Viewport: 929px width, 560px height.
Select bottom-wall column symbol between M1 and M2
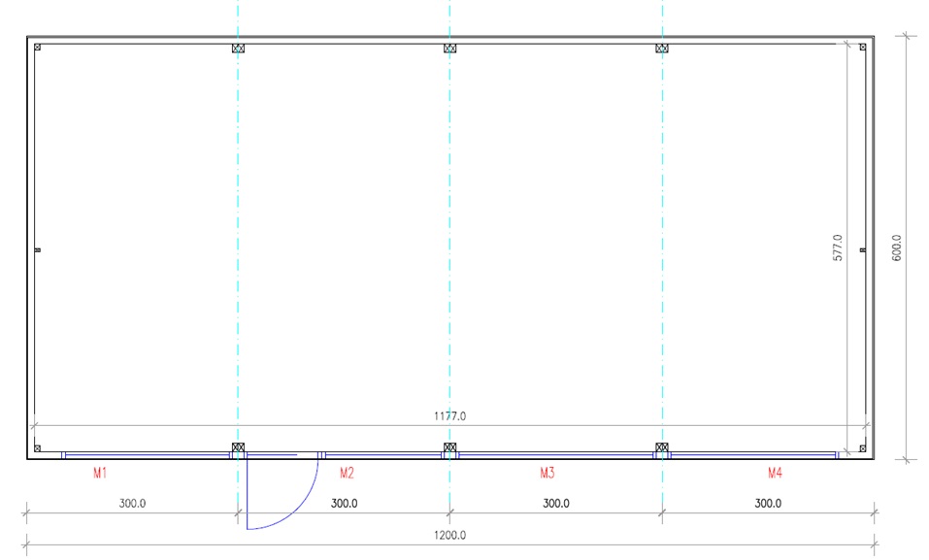point(238,447)
